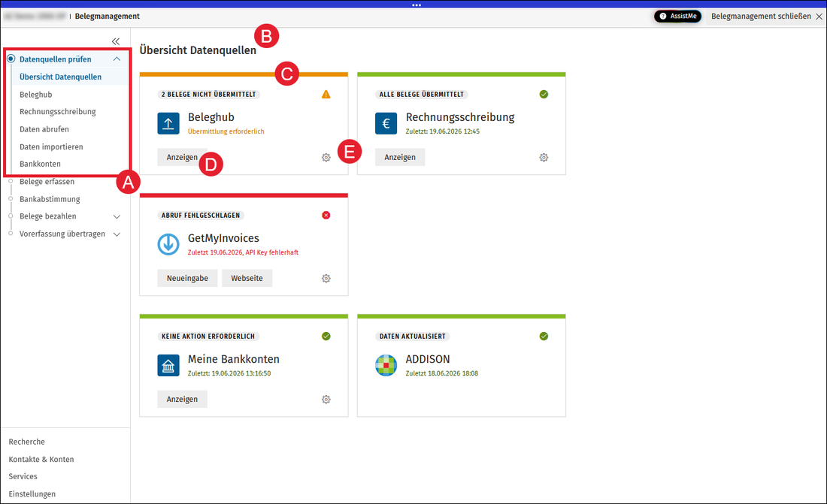Click green checkmark on Rechnungsschreibung card
Screen dimensions: 827x504
(x=544, y=95)
